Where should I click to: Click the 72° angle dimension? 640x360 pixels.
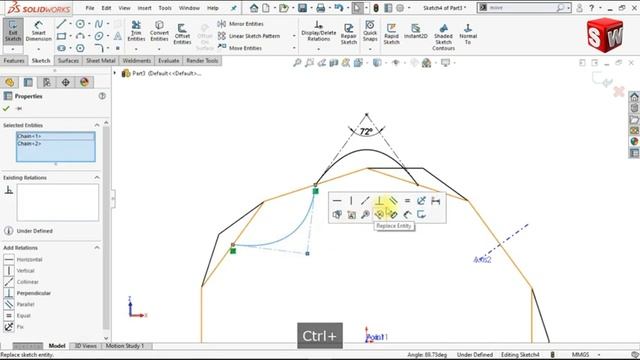[x=366, y=131]
